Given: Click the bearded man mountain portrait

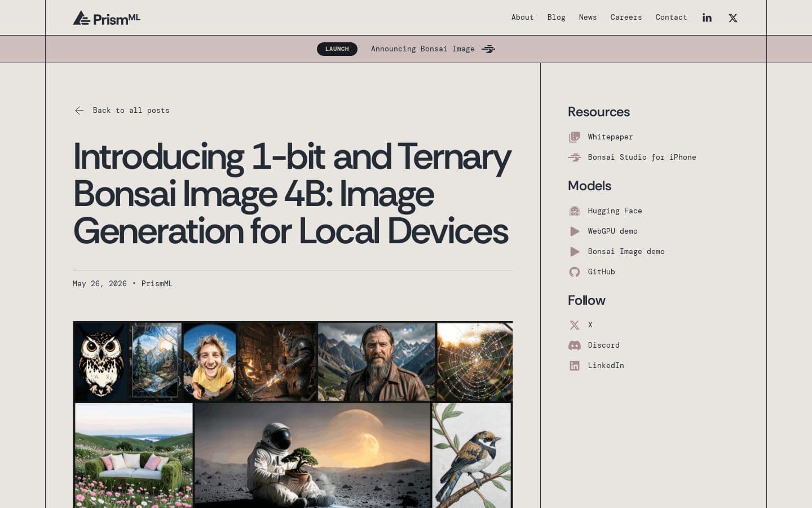Looking at the screenshot, I should (377, 362).
